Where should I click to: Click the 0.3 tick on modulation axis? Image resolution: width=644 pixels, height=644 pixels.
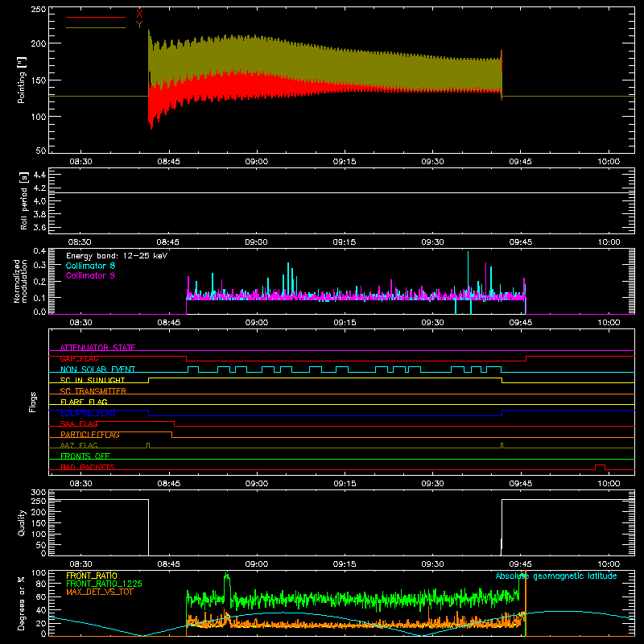pos(39,265)
